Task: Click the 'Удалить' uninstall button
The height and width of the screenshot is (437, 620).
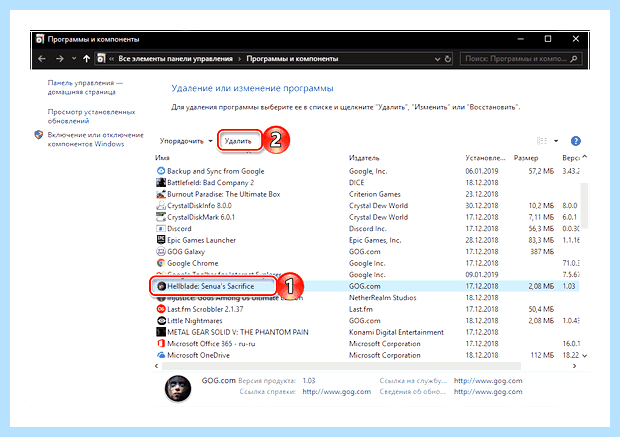Action: click(238, 141)
